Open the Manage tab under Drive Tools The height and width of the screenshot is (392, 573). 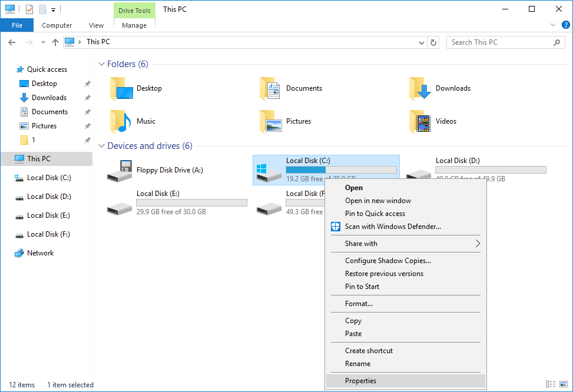click(134, 25)
